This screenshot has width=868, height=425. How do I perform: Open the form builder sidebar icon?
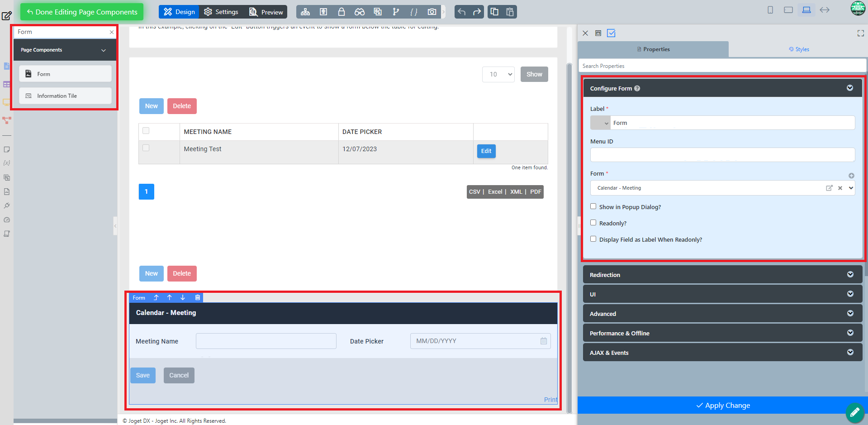(6, 66)
